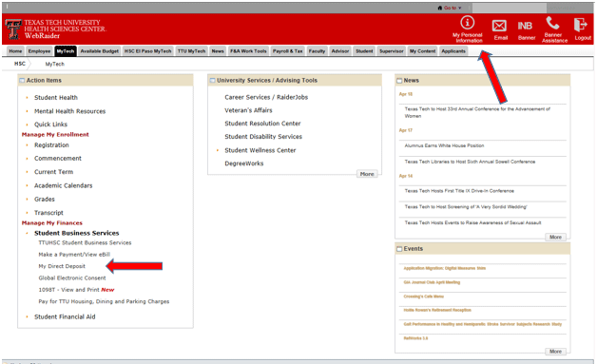Select the MyTech tab

point(66,51)
